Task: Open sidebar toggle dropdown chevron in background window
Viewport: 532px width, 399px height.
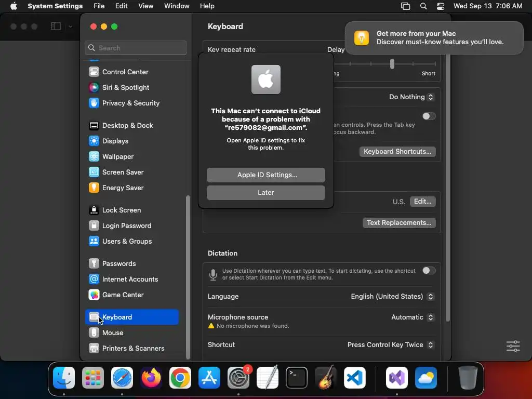Action: pos(70,26)
